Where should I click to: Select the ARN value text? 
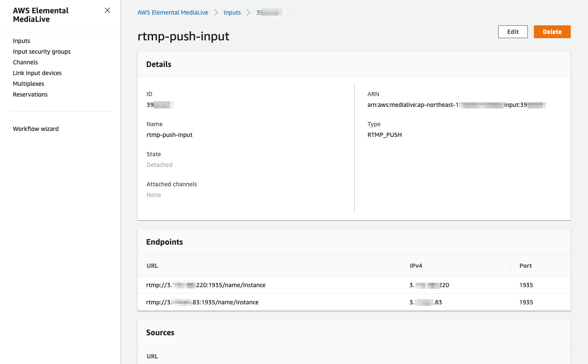tap(456, 105)
